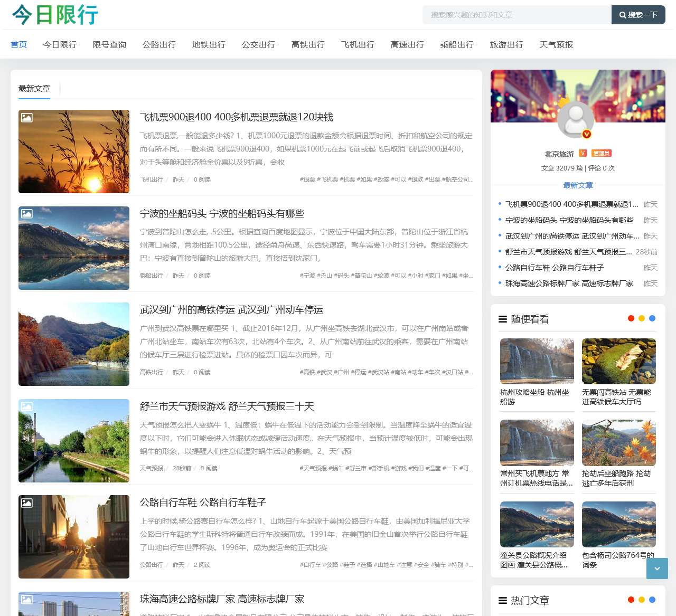Click the red dot swatch next to 热门文章
This screenshot has width=676, height=616.
click(x=631, y=600)
